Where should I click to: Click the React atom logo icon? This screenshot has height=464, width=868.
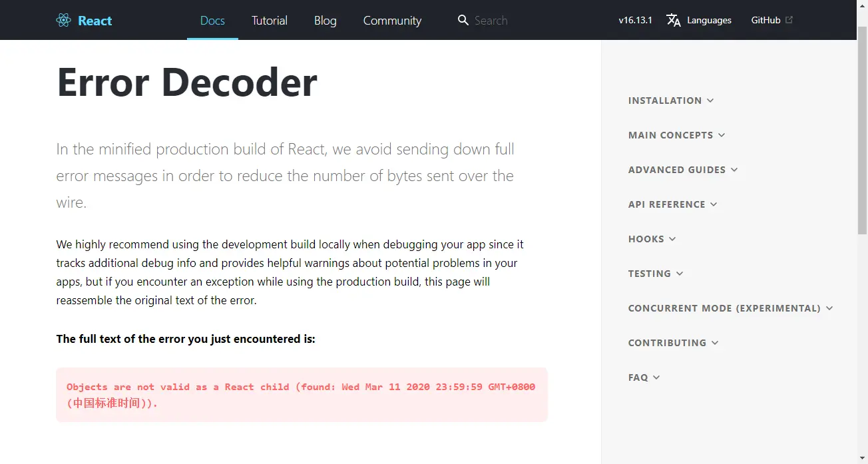coord(64,20)
